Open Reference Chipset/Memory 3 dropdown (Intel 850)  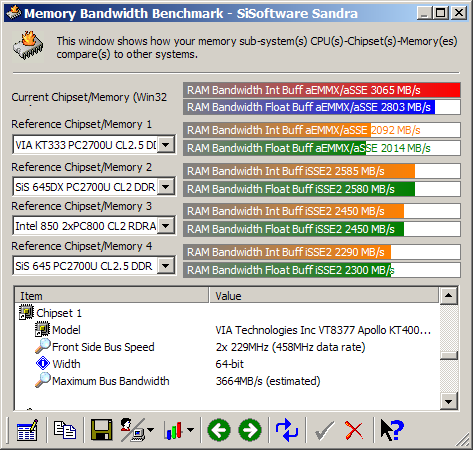(166, 226)
